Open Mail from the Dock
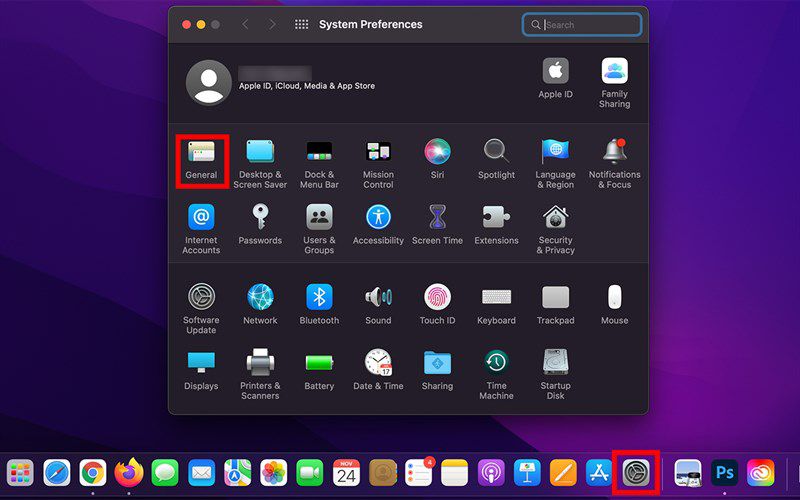 pyautogui.click(x=202, y=473)
